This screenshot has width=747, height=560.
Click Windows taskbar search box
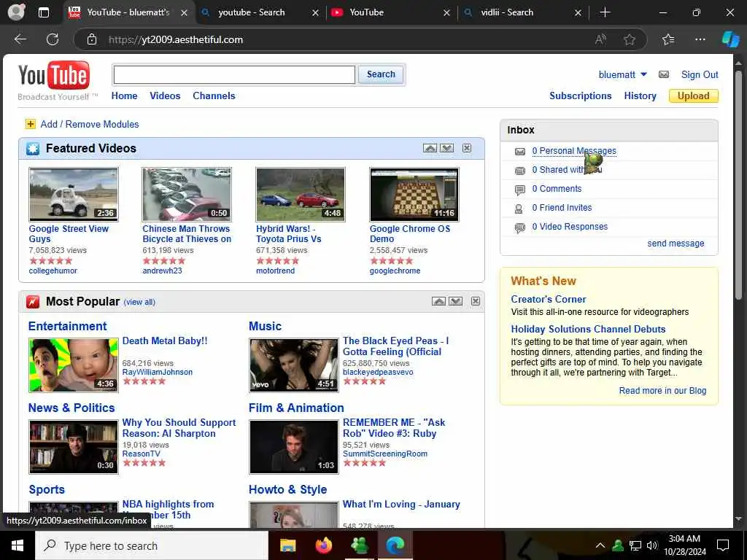pyautogui.click(x=152, y=545)
